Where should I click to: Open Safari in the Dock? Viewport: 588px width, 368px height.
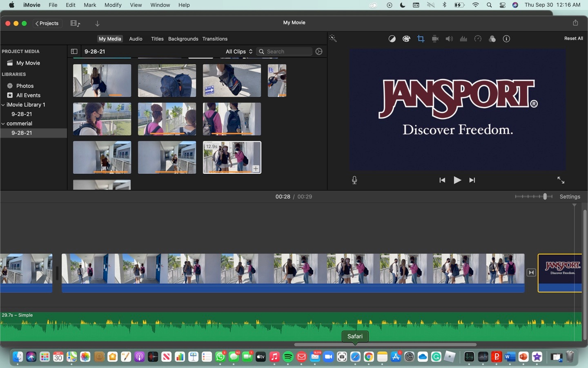(355, 357)
